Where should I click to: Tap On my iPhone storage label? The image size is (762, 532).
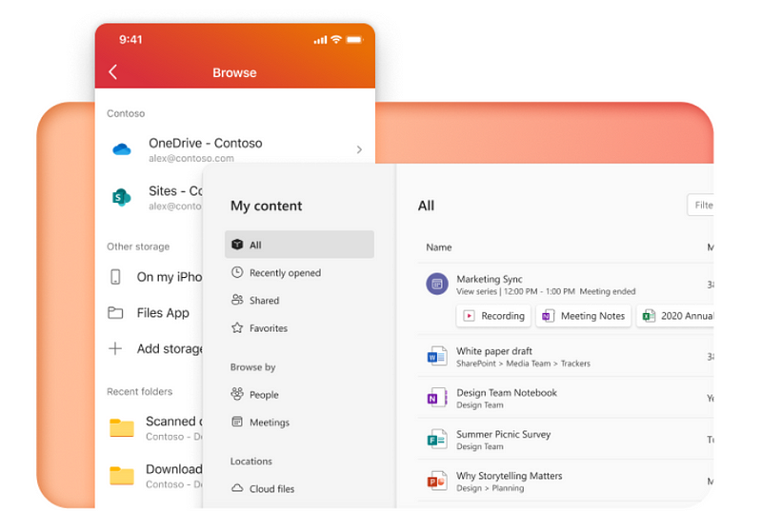pos(170,277)
